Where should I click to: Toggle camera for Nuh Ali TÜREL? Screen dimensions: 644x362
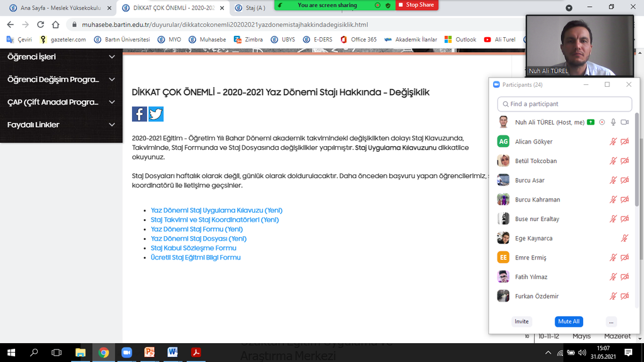pyautogui.click(x=625, y=122)
